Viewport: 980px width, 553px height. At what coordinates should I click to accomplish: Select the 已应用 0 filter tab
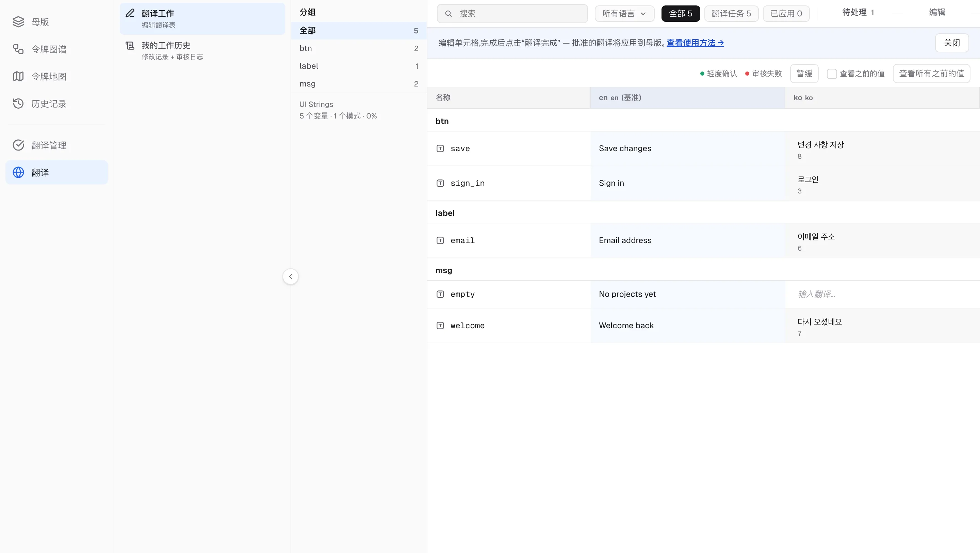[786, 14]
